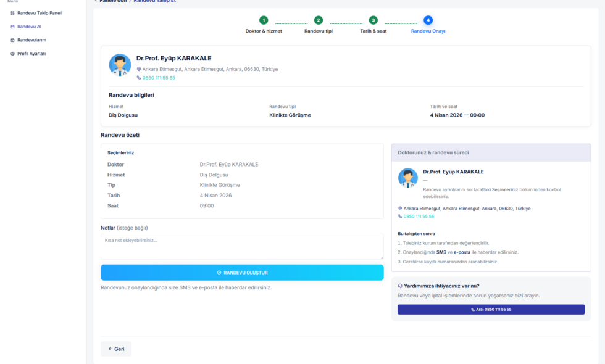The width and height of the screenshot is (605, 364).
Task: Open Profil Ayarları in the sidebar
Action: (x=31, y=54)
